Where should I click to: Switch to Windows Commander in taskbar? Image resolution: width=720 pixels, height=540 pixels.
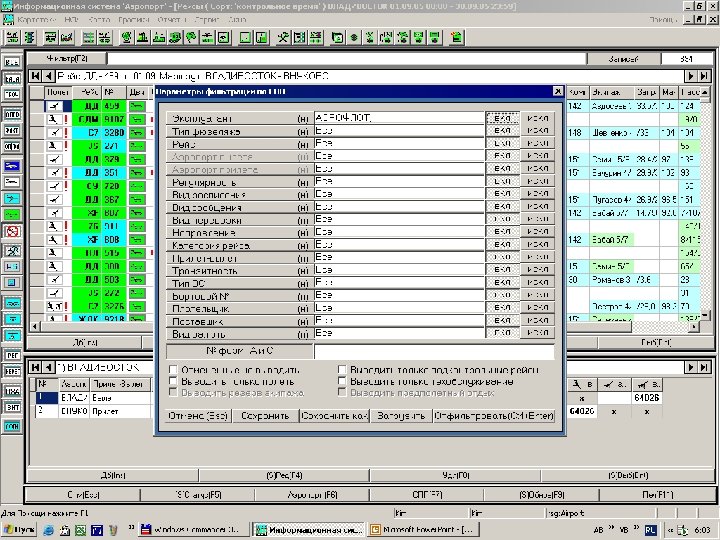[194, 530]
